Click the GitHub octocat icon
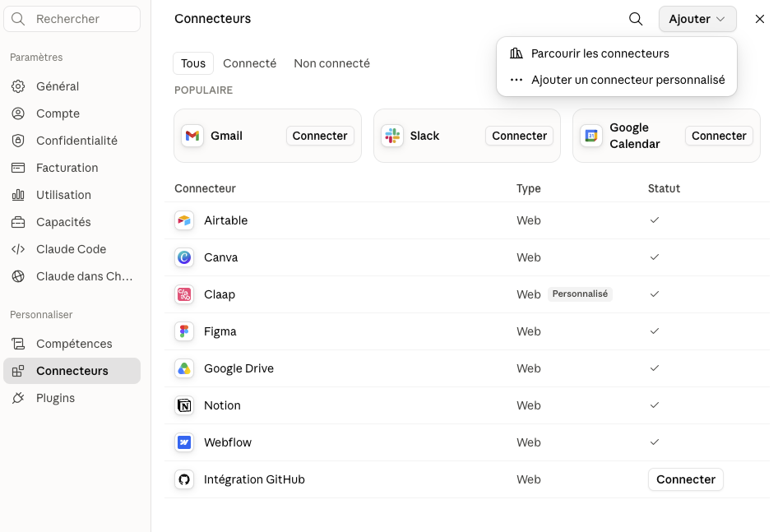This screenshot has height=532, width=778. pos(184,479)
